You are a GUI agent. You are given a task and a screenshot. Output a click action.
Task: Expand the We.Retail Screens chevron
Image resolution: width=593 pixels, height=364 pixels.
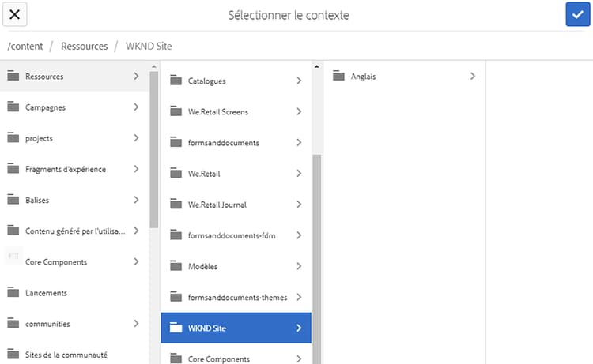(x=299, y=112)
